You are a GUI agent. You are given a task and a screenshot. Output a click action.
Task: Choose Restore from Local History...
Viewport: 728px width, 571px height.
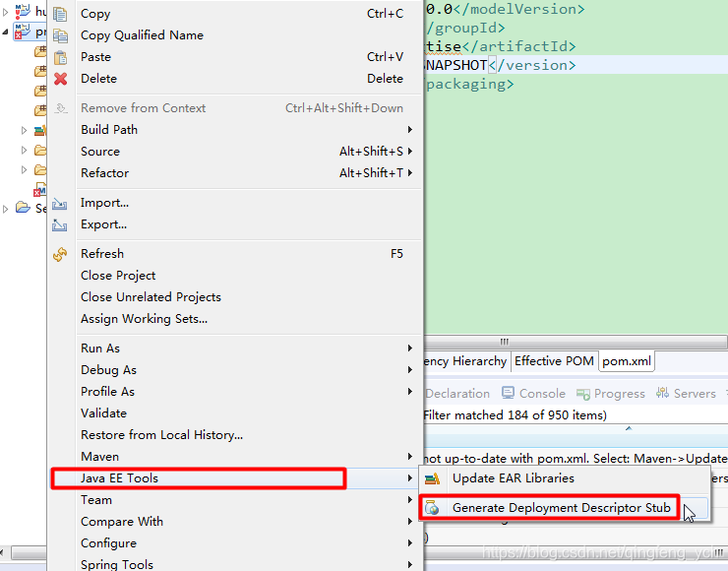click(x=236, y=435)
